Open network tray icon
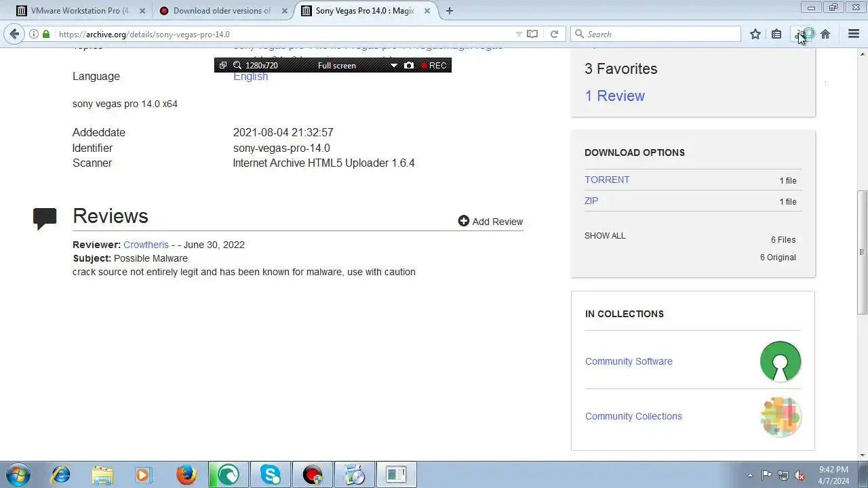This screenshot has width=868, height=488. pyautogui.click(x=783, y=475)
